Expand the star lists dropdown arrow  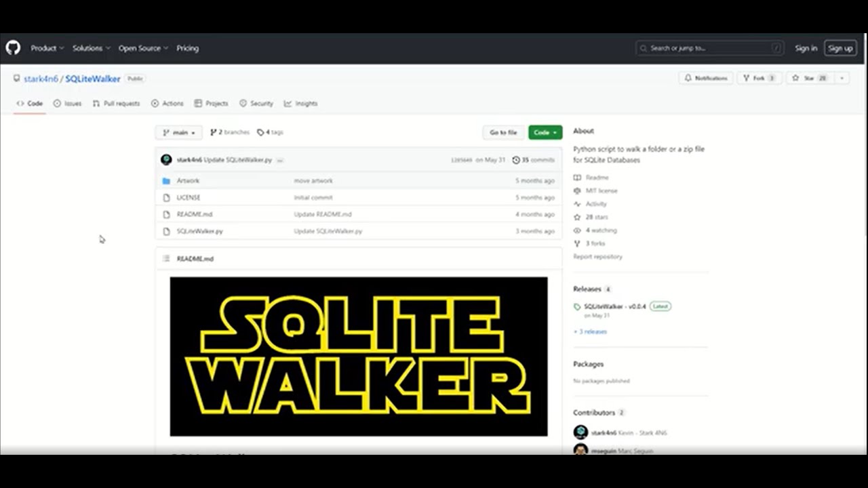coord(842,78)
